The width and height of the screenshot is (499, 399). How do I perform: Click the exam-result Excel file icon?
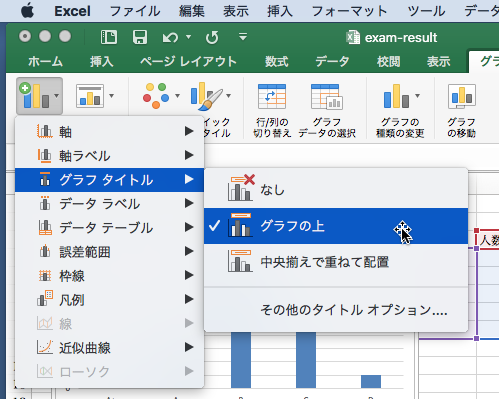[353, 37]
